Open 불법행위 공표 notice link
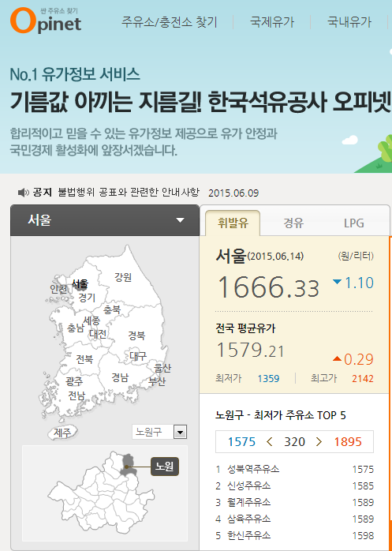392x551 pixels. pos(129,192)
